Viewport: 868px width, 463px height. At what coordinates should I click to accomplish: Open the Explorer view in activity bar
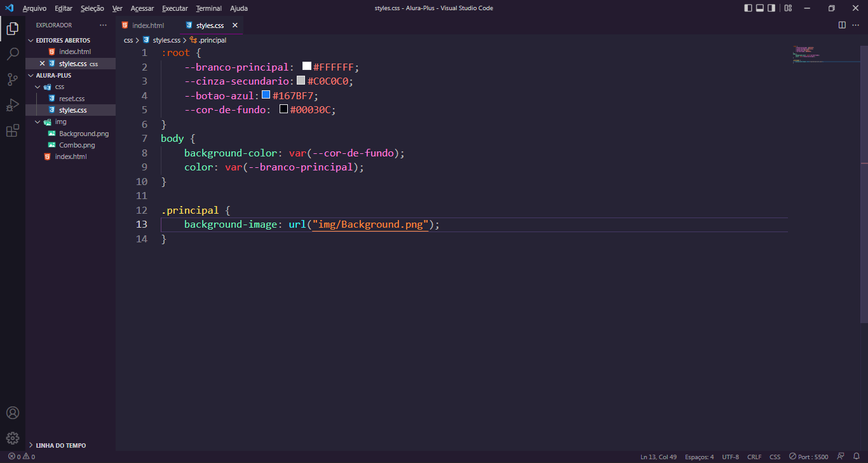13,28
